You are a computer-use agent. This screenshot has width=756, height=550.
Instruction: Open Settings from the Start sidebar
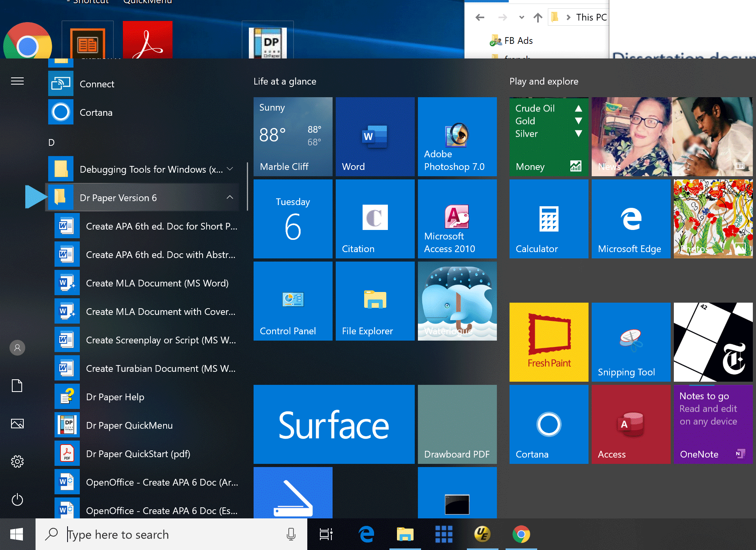(17, 461)
